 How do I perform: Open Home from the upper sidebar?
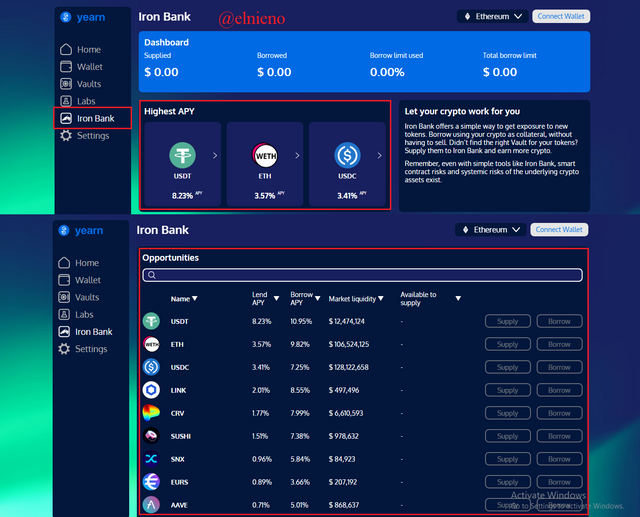coord(80,49)
